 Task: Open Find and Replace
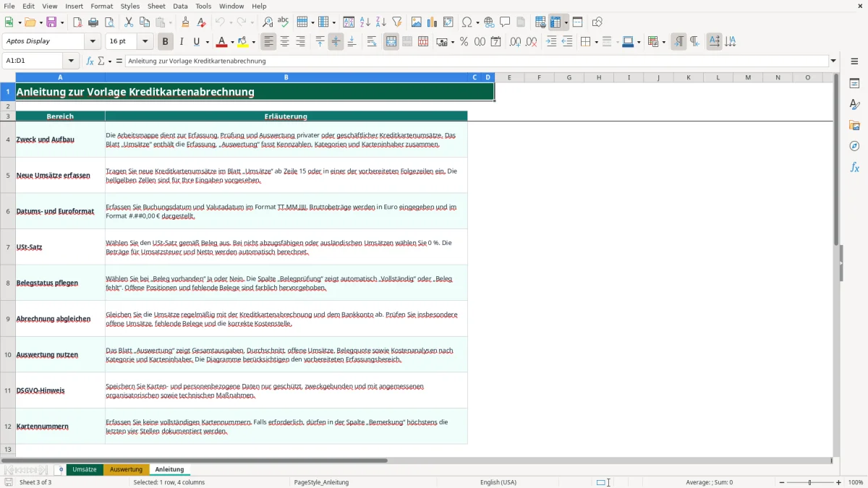[x=268, y=22]
